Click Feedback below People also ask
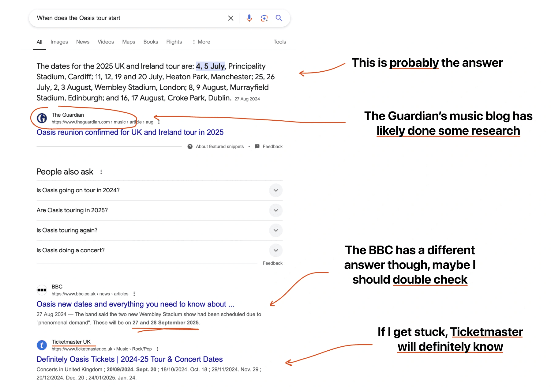The width and height of the screenshot is (551, 392). coord(272,263)
